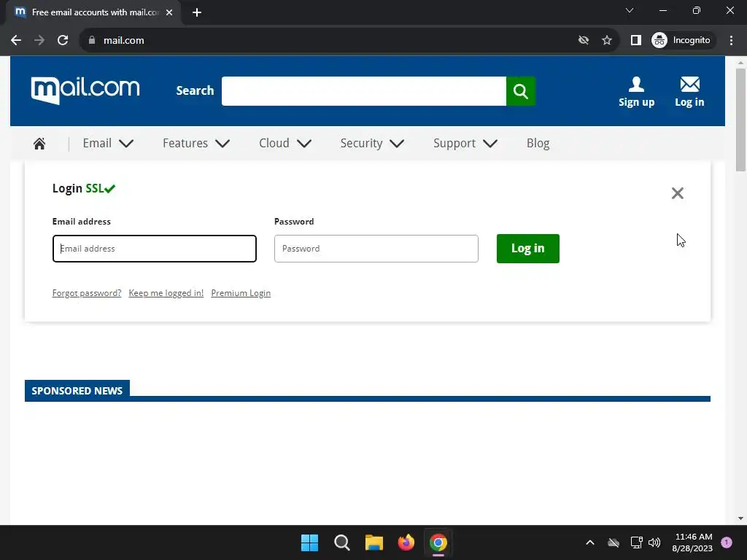Expand the Support menu

coord(465,144)
